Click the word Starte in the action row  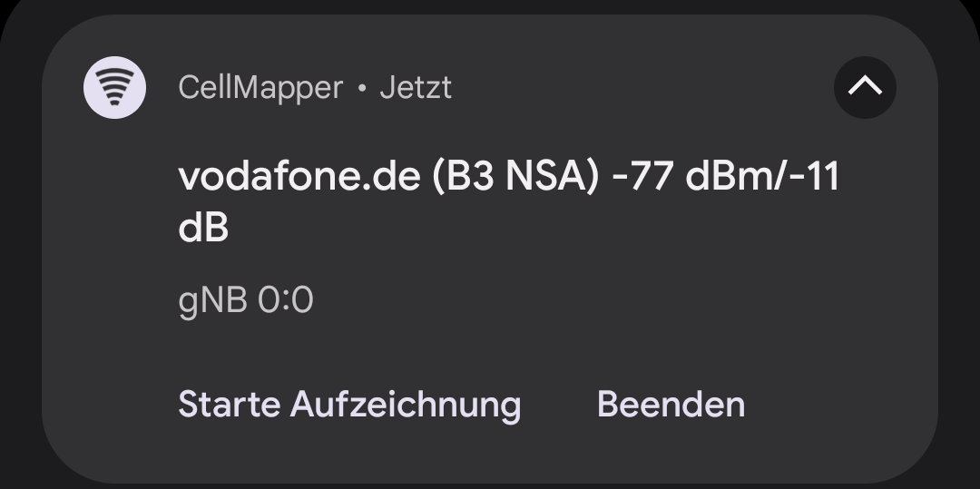[229, 404]
